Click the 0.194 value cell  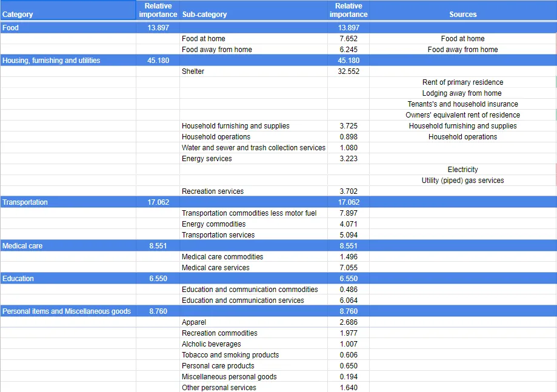tap(349, 377)
